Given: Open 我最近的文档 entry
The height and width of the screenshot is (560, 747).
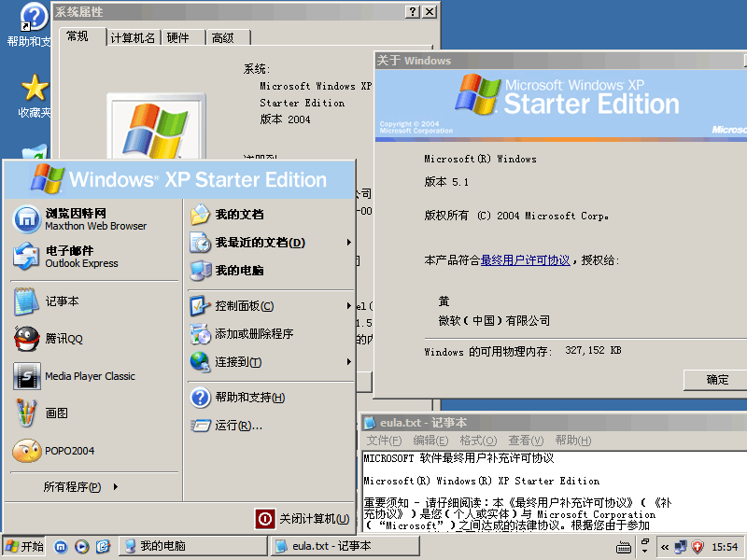Looking at the screenshot, I should (271, 243).
